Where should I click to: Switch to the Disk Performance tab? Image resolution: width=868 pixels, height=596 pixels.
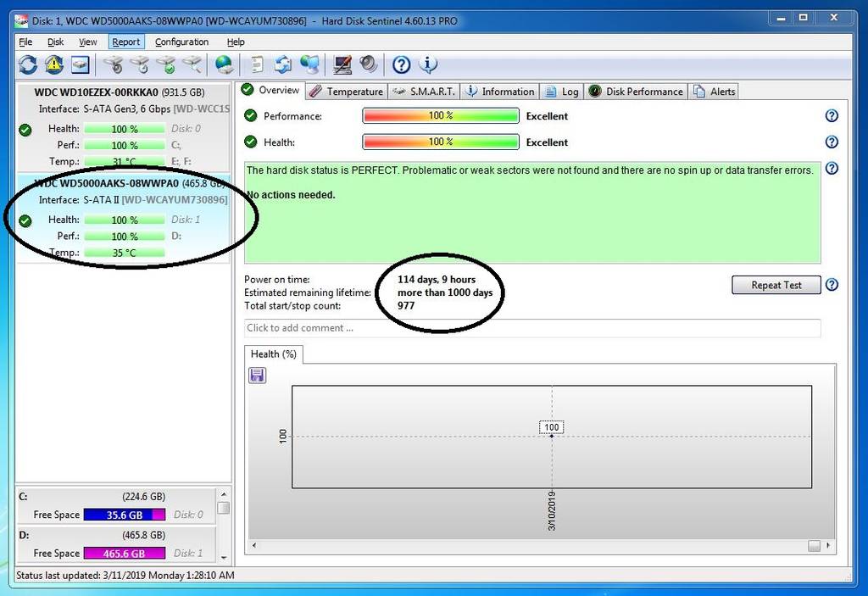636,92
